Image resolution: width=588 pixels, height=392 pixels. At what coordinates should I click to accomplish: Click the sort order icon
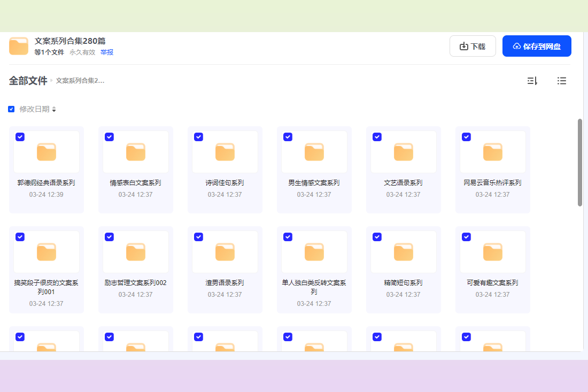click(x=532, y=81)
